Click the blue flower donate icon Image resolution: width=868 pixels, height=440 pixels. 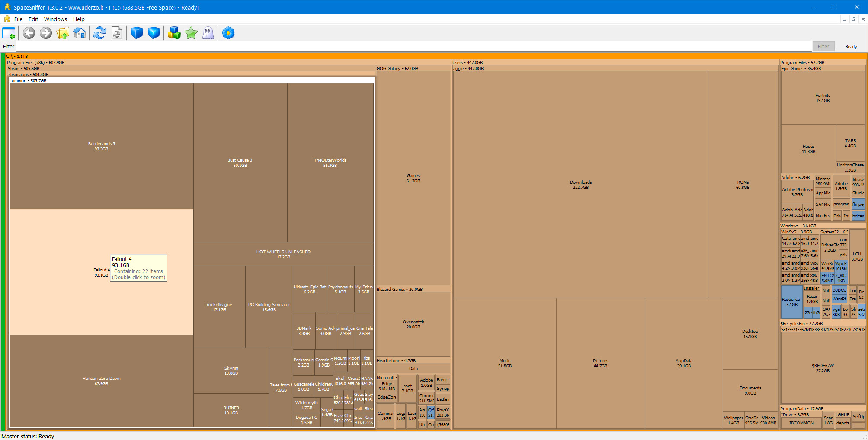(x=228, y=33)
